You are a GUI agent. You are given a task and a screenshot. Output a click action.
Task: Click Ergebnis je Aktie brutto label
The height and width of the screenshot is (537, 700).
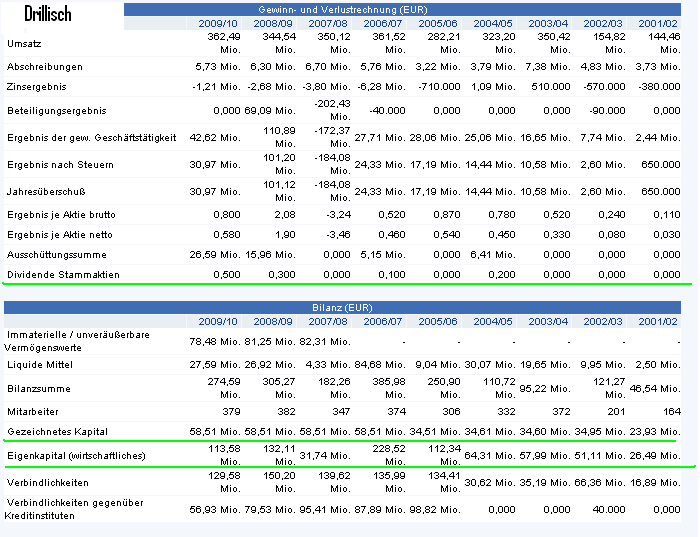[61, 215]
